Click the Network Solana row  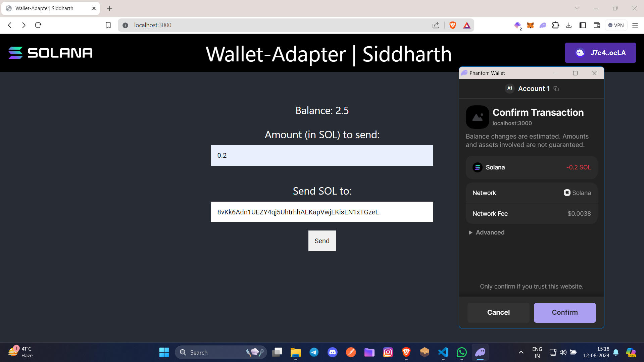(531, 193)
